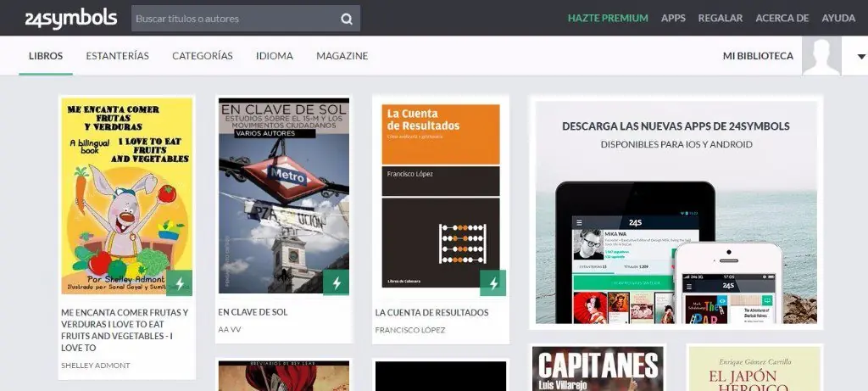Click the lightning badge on En Clave de Sol cover

(336, 283)
